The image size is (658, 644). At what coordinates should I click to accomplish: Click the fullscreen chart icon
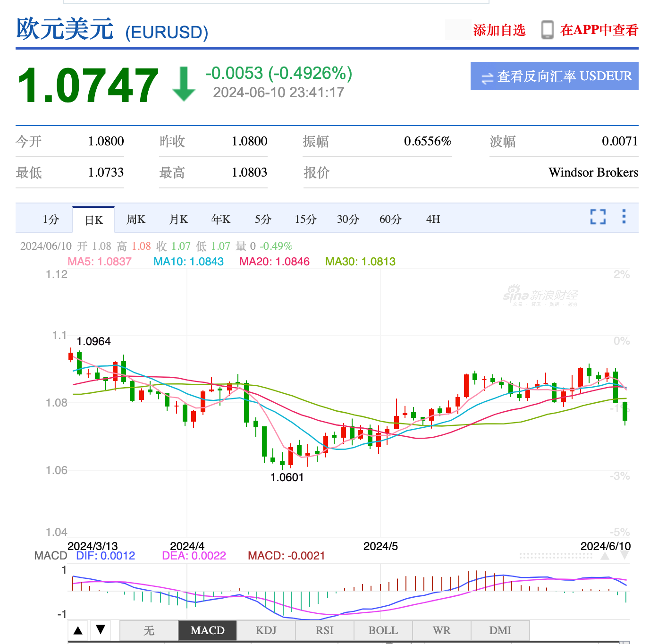coord(598,217)
